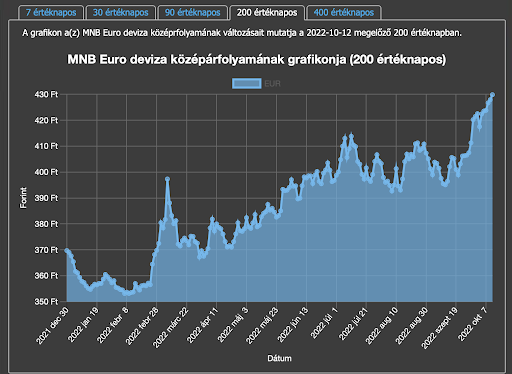Screen dimensions: 512x374
Task: Open the 30 értéknapos tab
Action: (120, 13)
